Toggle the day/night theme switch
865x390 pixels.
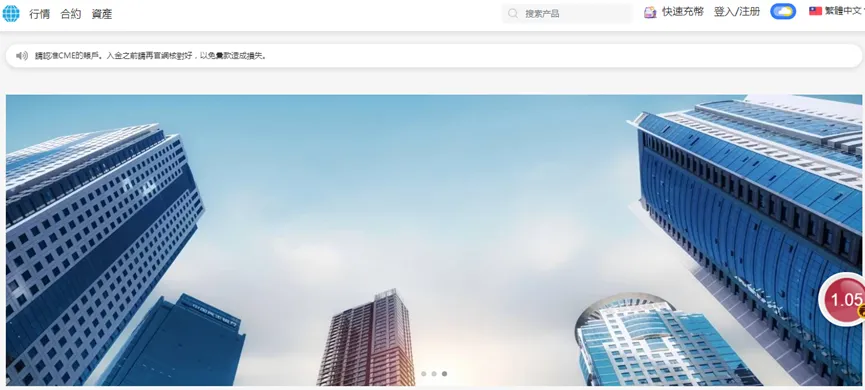tap(783, 12)
